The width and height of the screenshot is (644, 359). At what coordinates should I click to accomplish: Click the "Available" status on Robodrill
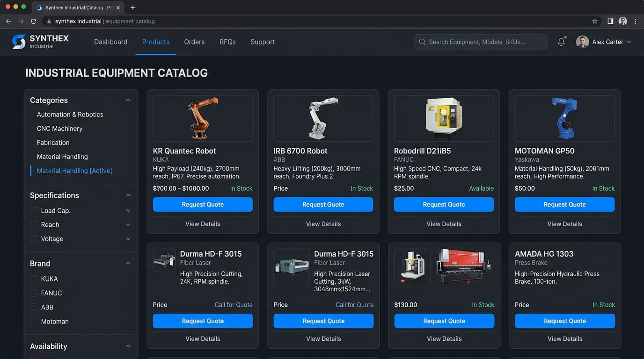481,188
